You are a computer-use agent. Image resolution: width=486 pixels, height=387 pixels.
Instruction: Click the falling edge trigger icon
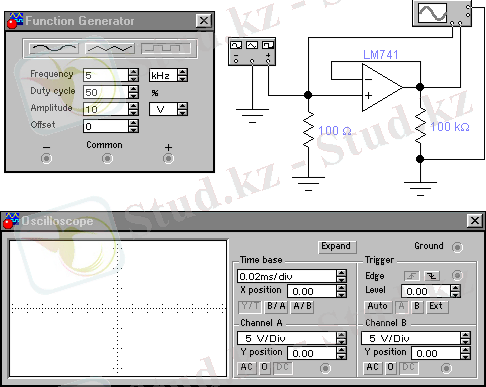tap(432, 276)
